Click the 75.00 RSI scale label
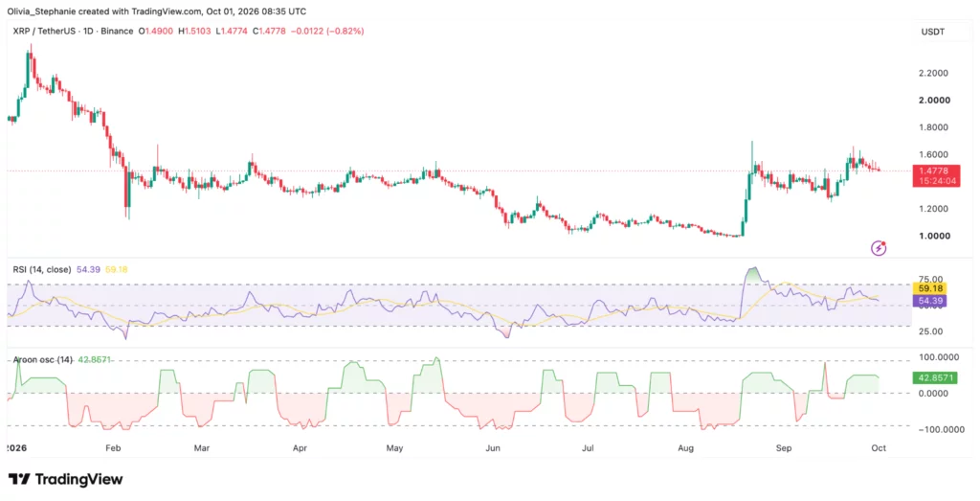This screenshot has height=501, width=980. (930, 279)
